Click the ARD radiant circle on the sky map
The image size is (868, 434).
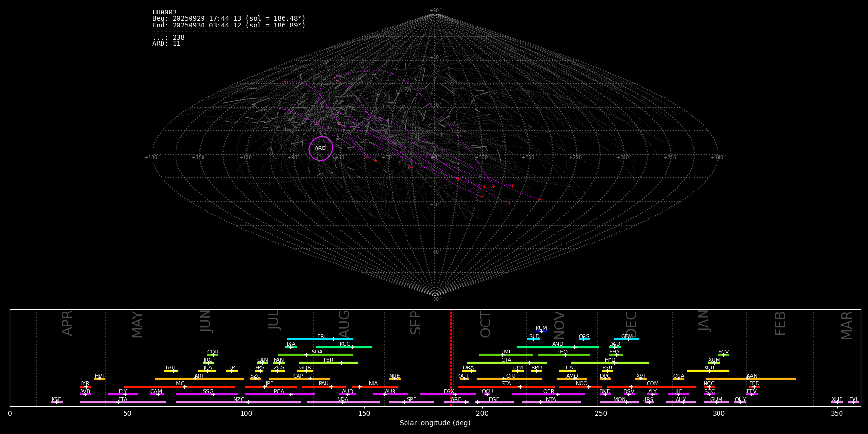coord(321,149)
